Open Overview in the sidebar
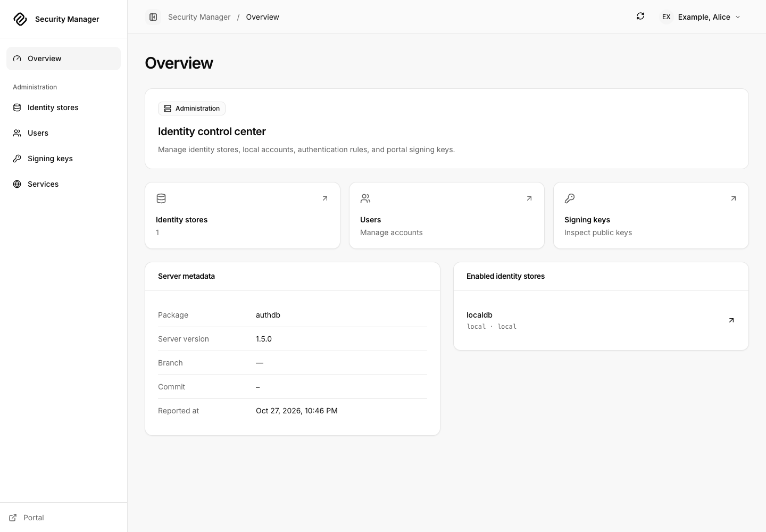This screenshot has height=532, width=766. coord(63,59)
